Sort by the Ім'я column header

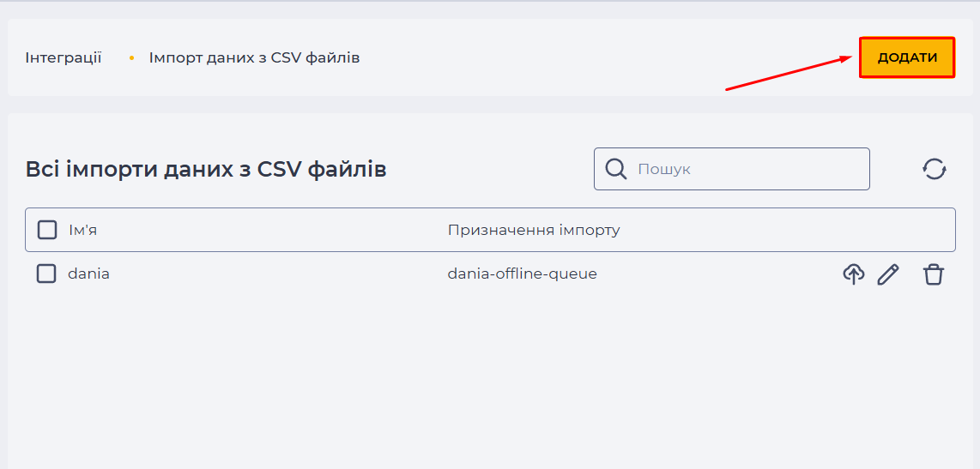(x=82, y=230)
